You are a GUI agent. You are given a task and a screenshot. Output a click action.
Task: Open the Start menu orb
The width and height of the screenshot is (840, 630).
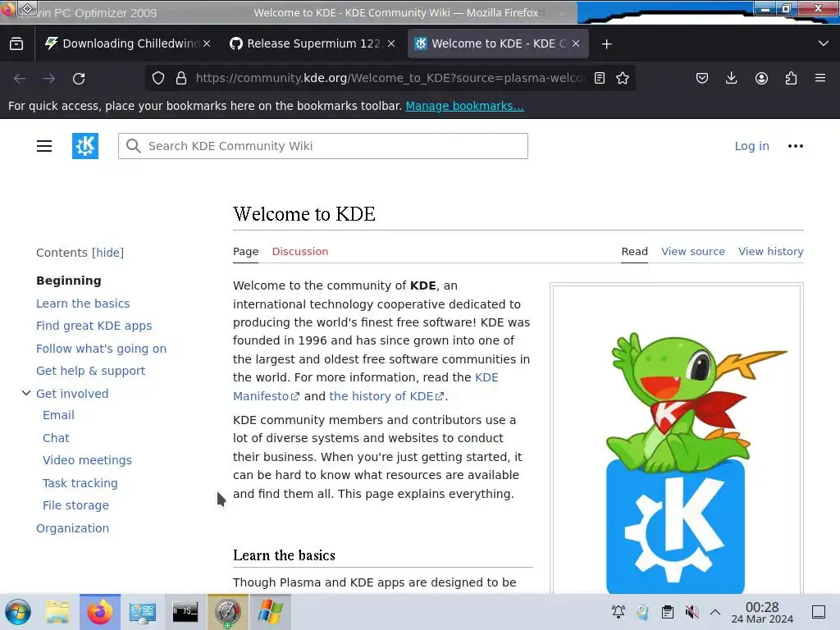(x=18, y=612)
